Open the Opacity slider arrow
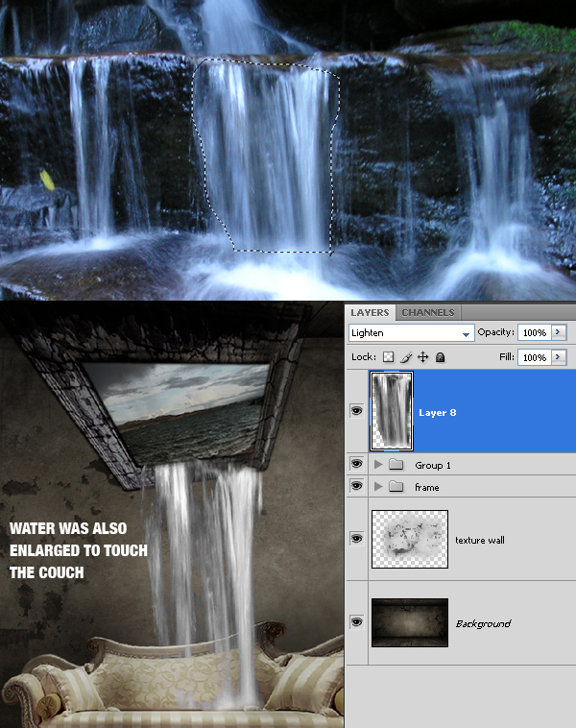 pos(559,332)
